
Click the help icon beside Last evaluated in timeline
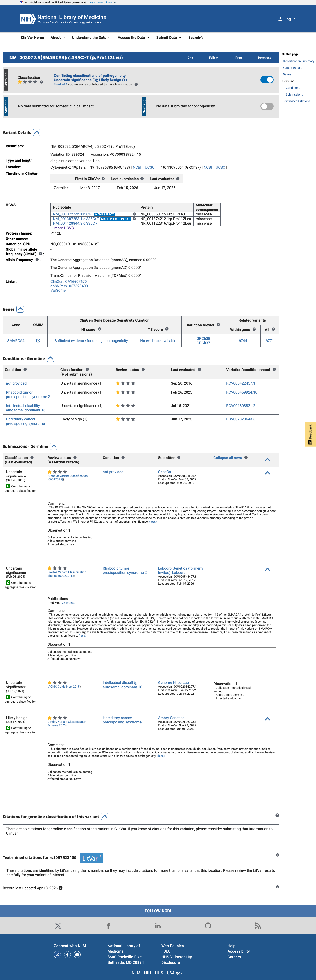coord(178,179)
